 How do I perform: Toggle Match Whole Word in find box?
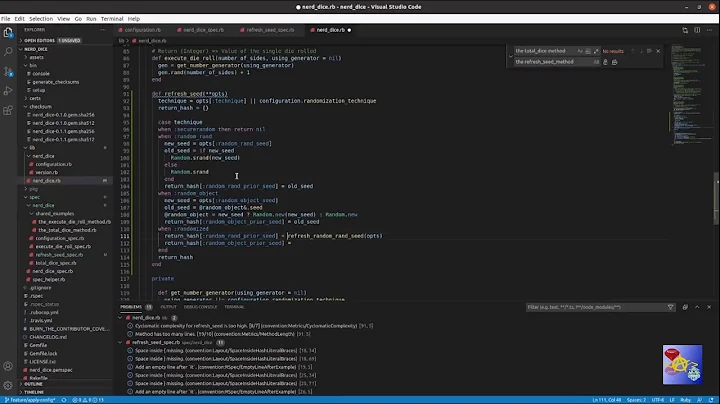coord(588,51)
